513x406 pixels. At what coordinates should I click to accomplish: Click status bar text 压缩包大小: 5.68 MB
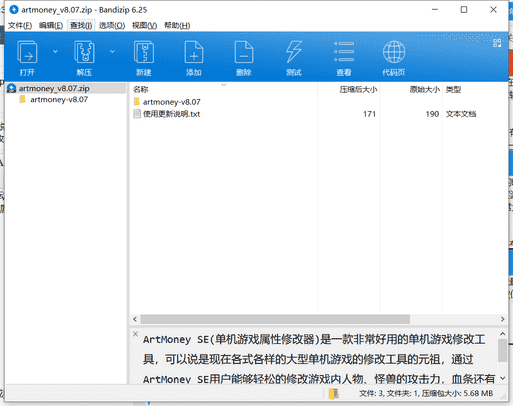point(457,394)
